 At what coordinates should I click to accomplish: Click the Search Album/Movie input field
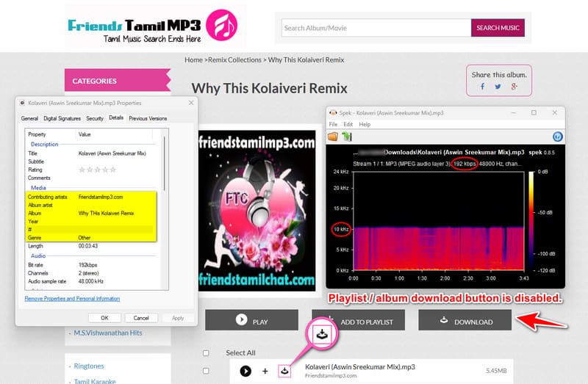point(376,28)
